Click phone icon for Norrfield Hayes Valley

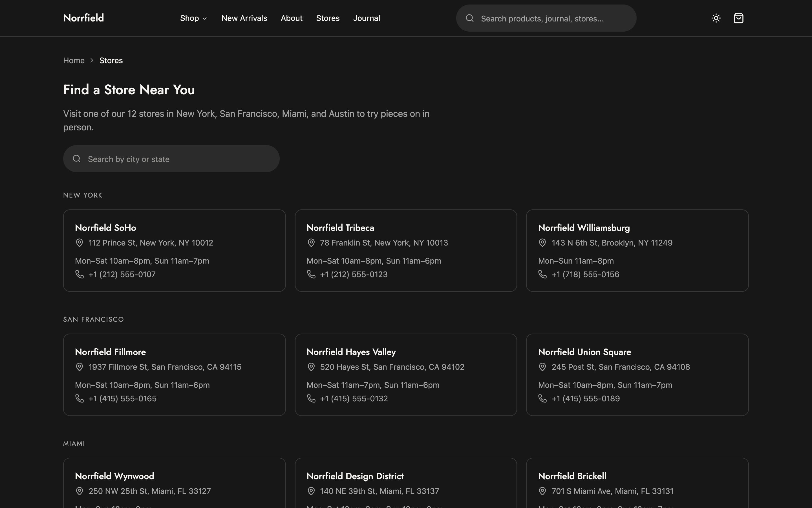pos(311,398)
